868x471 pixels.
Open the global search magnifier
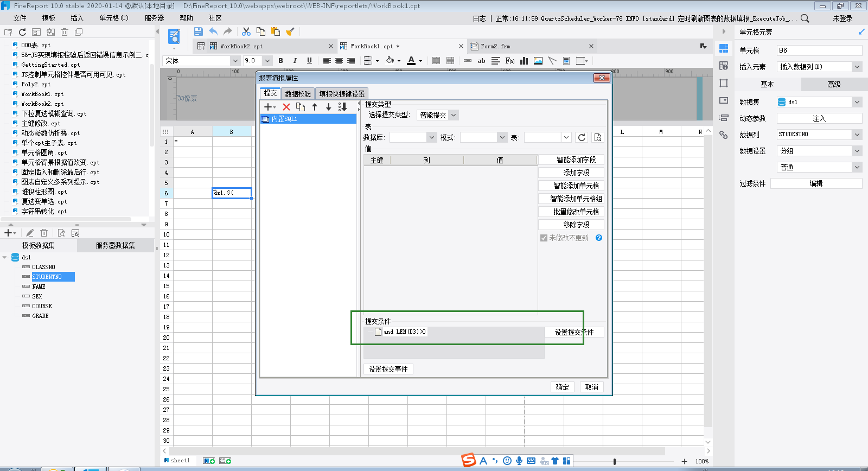pyautogui.click(x=805, y=18)
